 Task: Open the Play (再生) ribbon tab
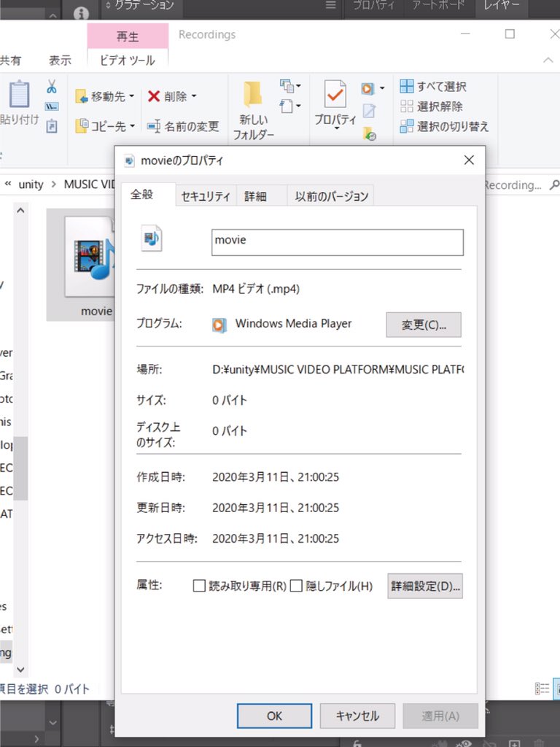click(x=128, y=36)
